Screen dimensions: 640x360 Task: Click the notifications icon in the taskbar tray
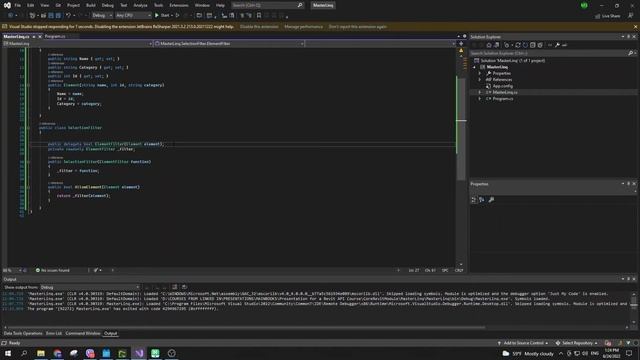click(629, 353)
